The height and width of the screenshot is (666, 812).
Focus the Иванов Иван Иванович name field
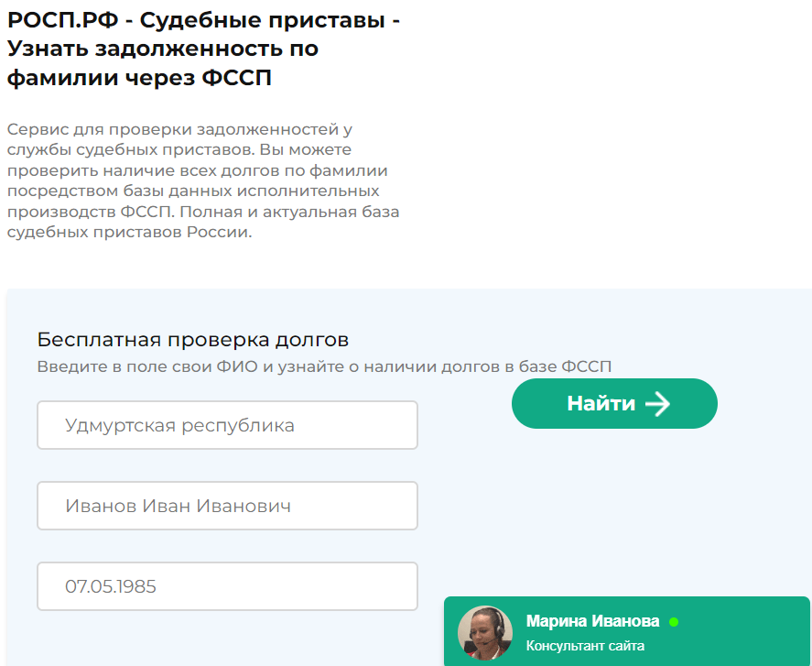pos(227,506)
